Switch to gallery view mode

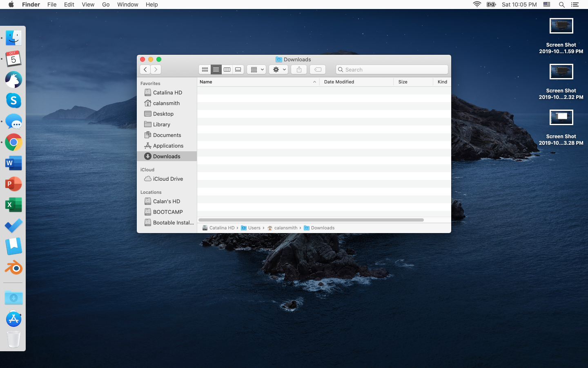pyautogui.click(x=238, y=70)
